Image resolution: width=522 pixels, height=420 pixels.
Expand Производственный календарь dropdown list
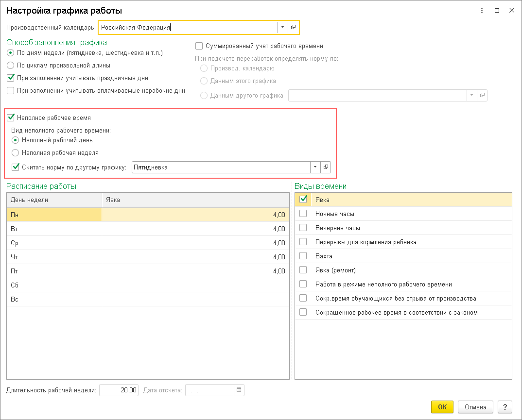(282, 28)
